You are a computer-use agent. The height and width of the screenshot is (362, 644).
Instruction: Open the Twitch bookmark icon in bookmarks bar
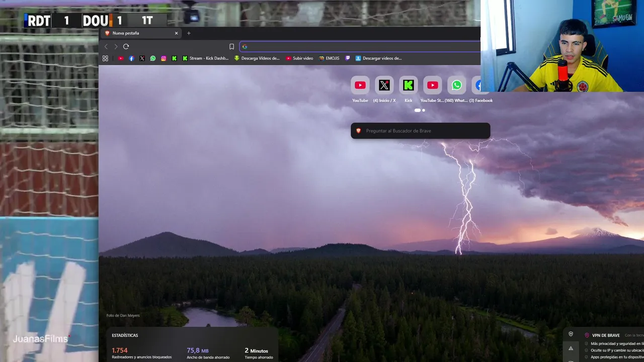[x=347, y=58]
